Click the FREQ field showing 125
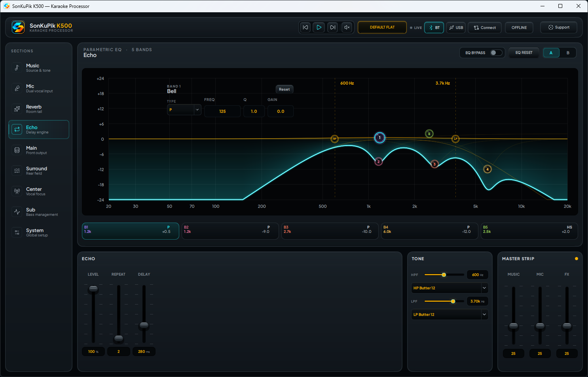 click(222, 111)
